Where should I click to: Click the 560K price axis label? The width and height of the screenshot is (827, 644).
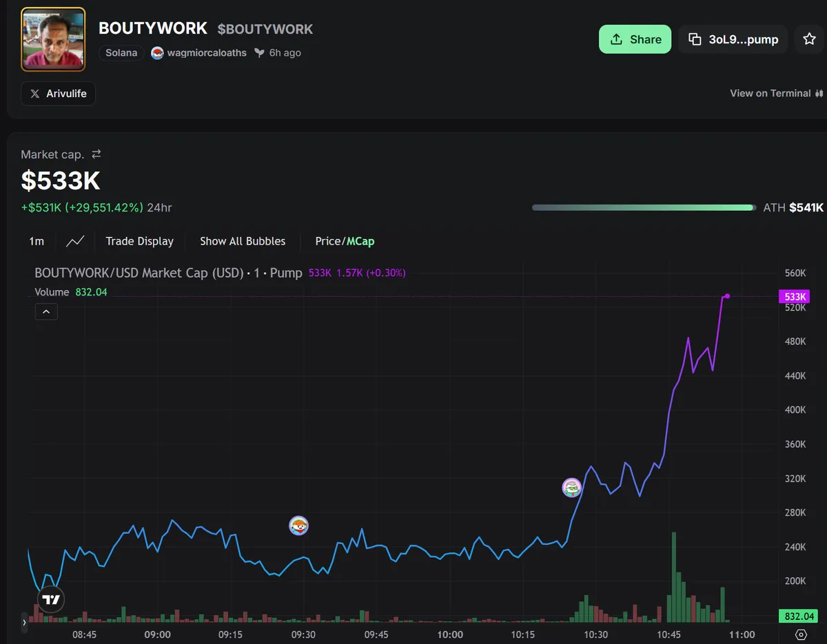795,273
